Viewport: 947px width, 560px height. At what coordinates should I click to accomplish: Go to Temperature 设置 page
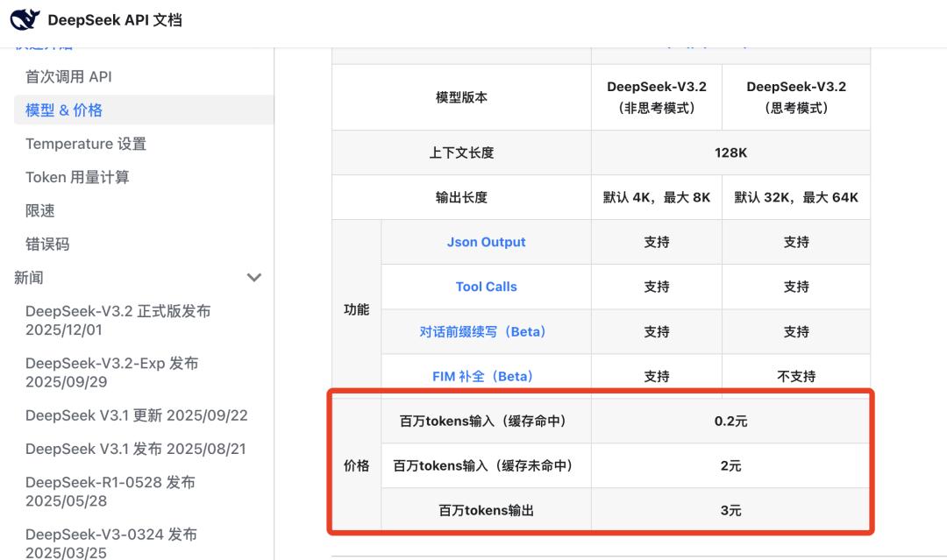click(86, 144)
